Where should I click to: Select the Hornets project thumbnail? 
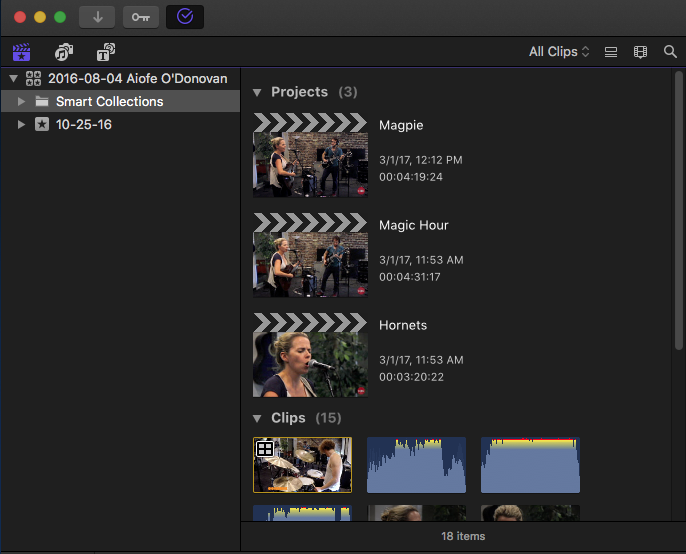tap(310, 362)
